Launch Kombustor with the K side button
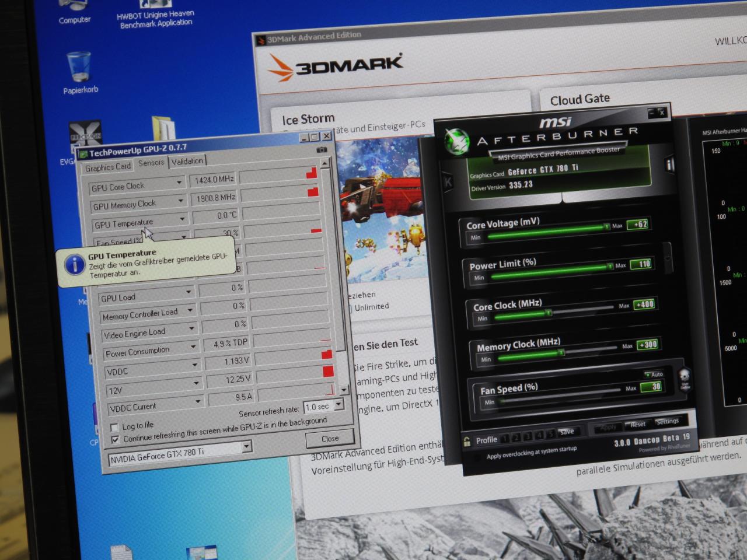The height and width of the screenshot is (560, 747). pyautogui.click(x=448, y=183)
